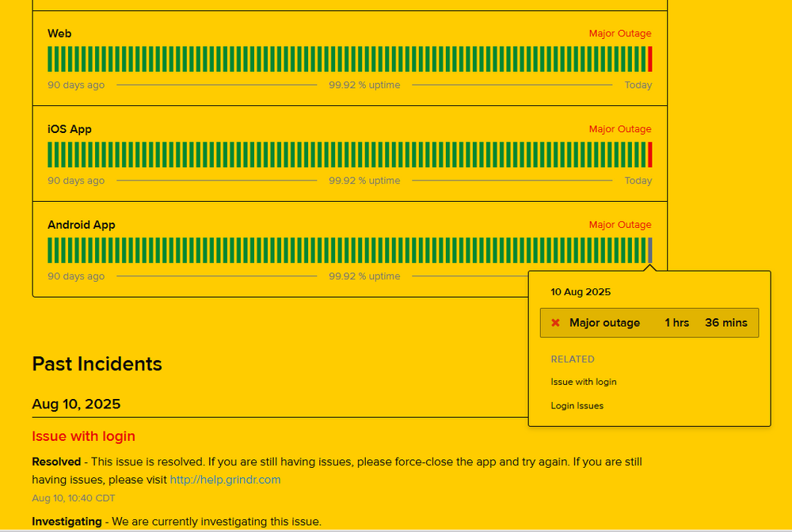792x532 pixels.
Task: Click the highlighted today bar in Android App uptime
Action: pos(650,250)
